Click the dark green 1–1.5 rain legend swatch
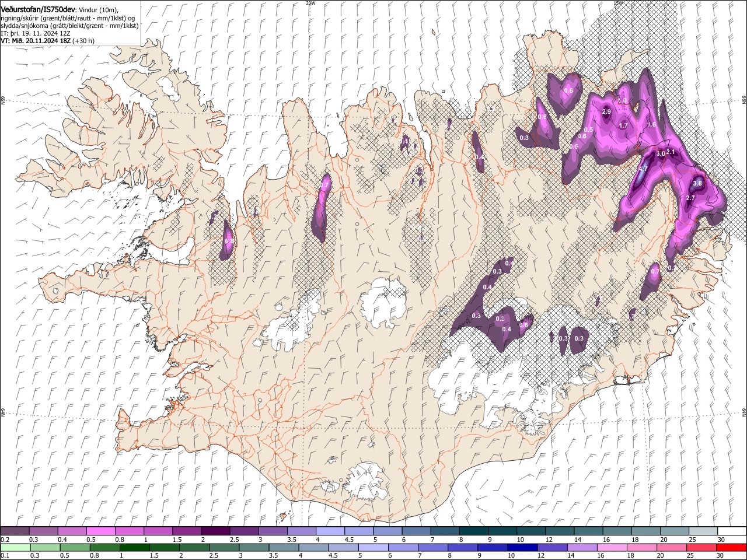747x560 pixels. pos(134,548)
